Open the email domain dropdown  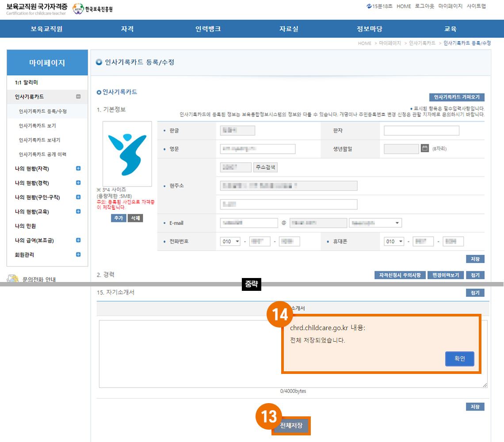(375, 223)
